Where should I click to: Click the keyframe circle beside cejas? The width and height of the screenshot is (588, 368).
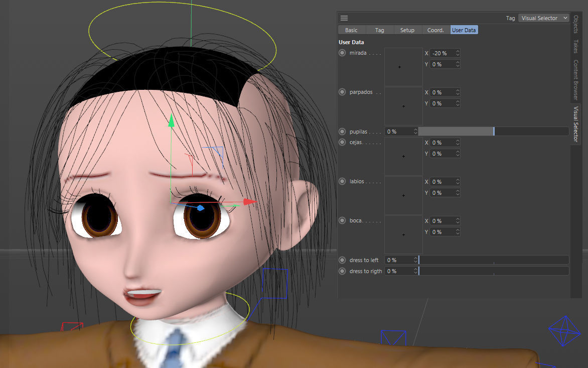342,142
